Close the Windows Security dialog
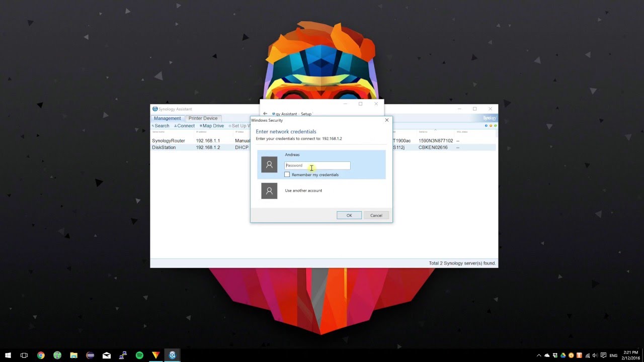644x362 pixels. (387, 120)
